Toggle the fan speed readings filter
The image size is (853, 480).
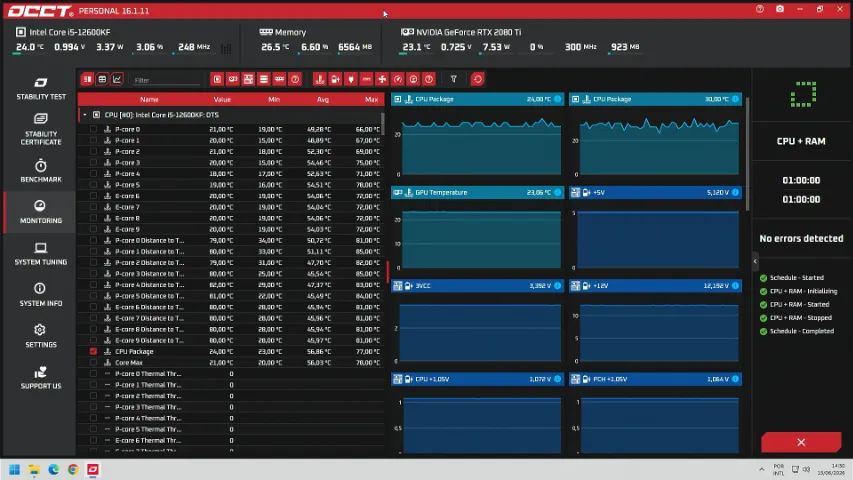coord(382,79)
